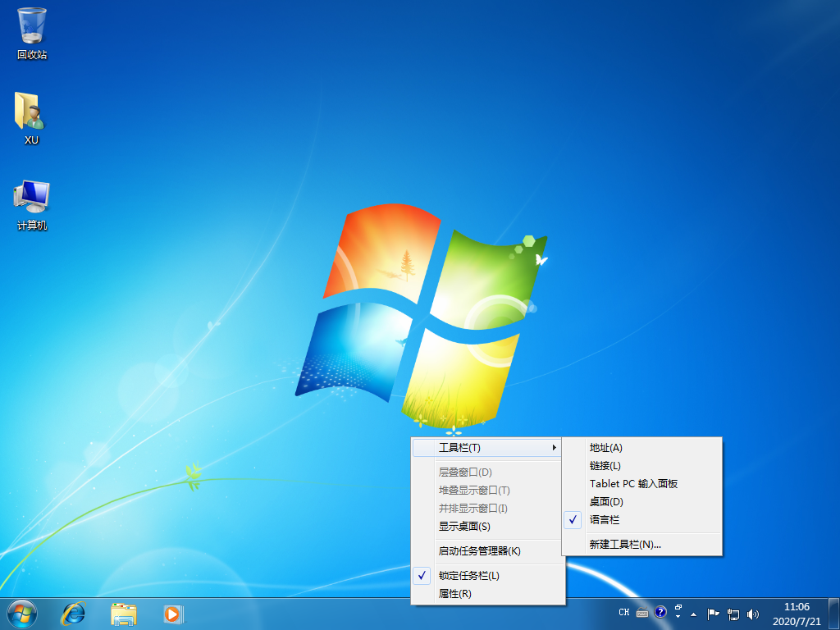Open 属性 (Properties) from the context menu
The width and height of the screenshot is (840, 630).
point(455,594)
